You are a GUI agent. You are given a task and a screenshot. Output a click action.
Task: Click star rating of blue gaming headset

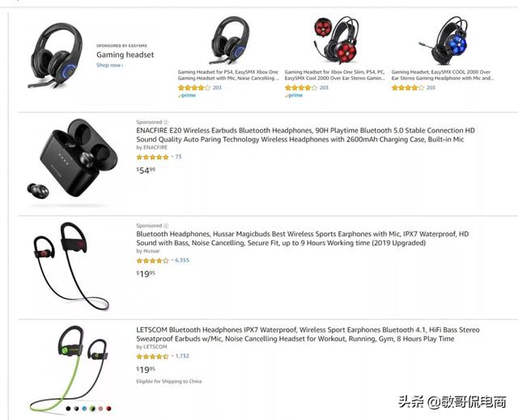click(408, 88)
